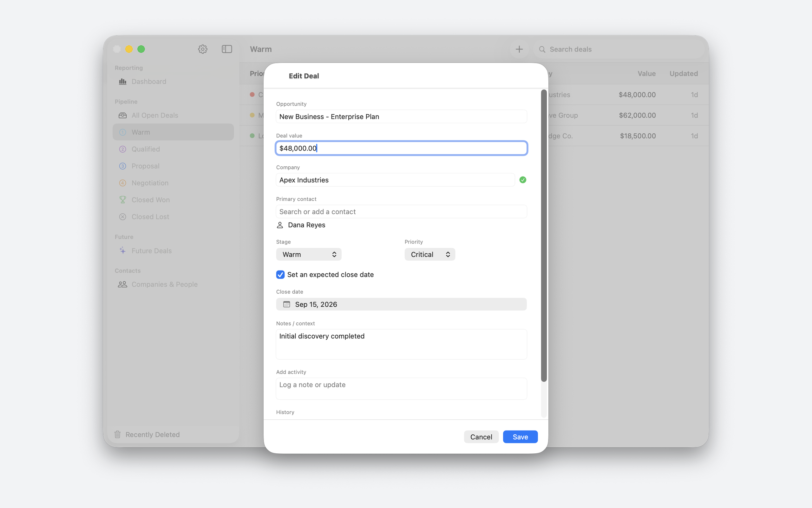This screenshot has width=812, height=508.
Task: Click the Companies & People icon
Action: coord(122,284)
